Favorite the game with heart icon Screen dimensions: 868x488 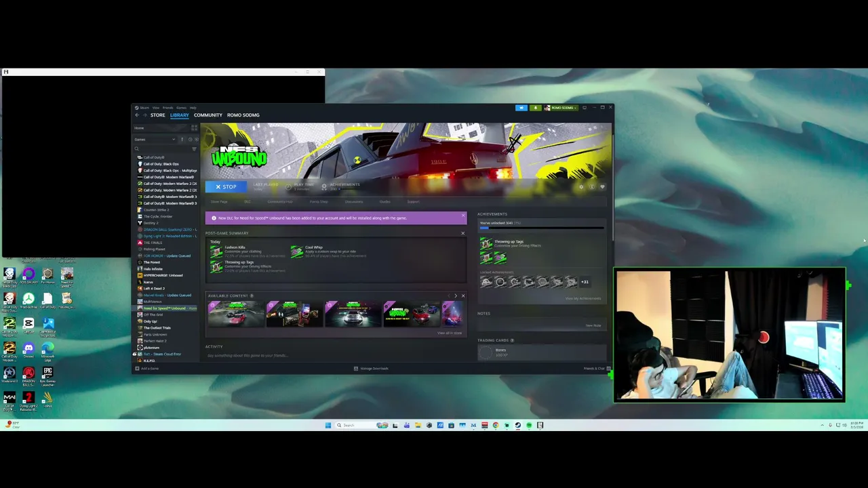point(602,187)
